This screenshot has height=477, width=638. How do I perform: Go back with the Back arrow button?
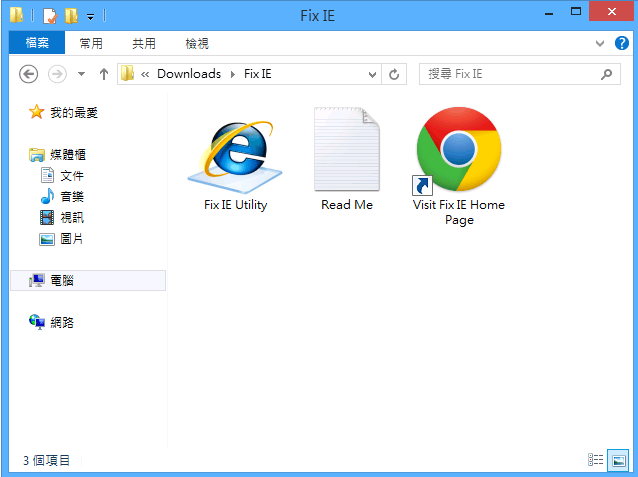click(28, 74)
